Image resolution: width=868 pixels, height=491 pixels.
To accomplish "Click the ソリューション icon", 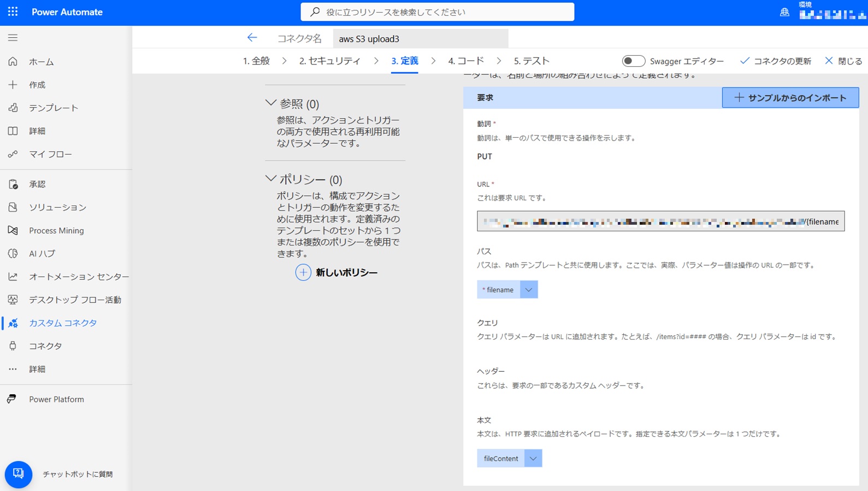I will (x=13, y=207).
